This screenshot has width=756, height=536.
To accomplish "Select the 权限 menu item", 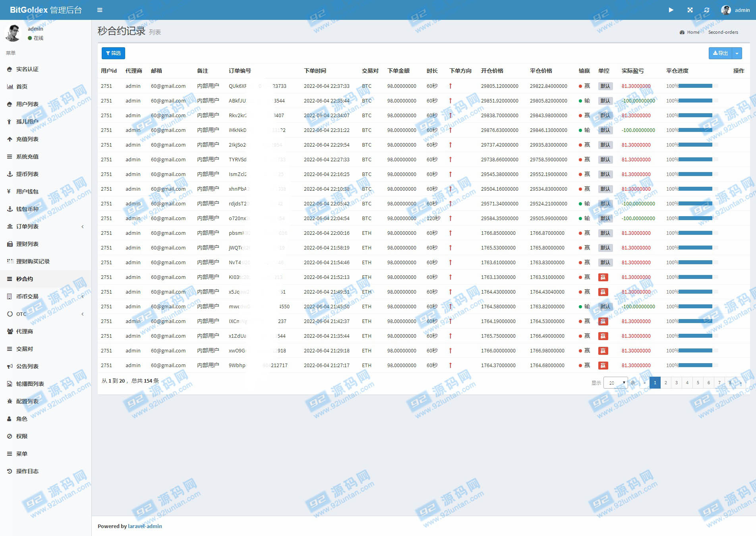I will tap(46, 436).
